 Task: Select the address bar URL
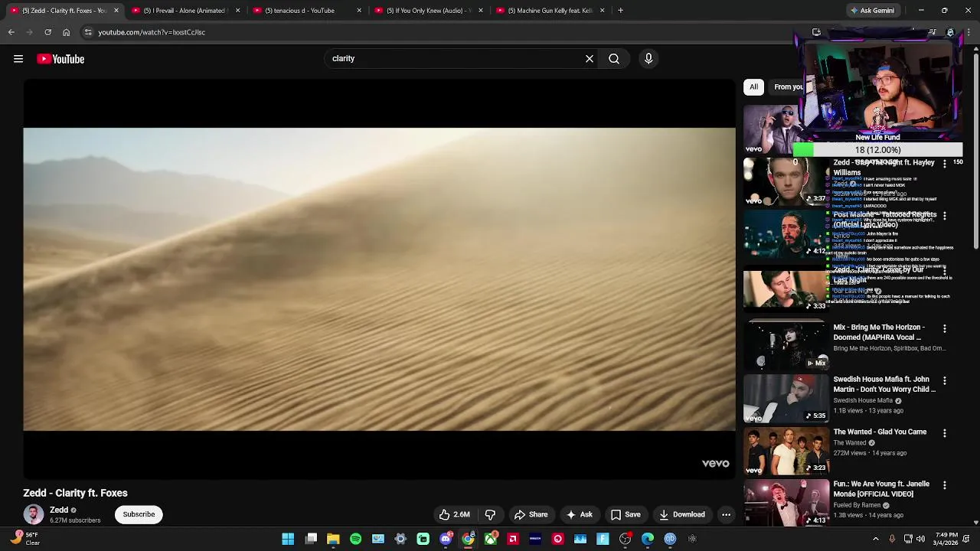[x=152, y=32]
